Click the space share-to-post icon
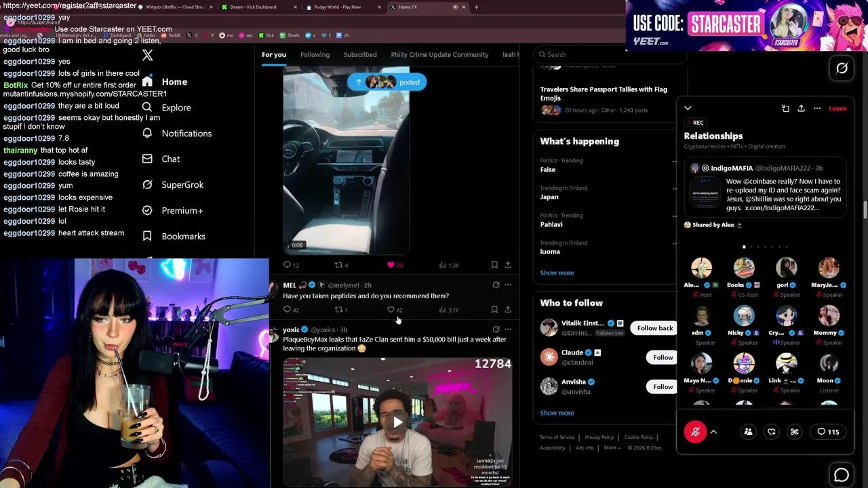This screenshot has height=488, width=868. point(794,432)
